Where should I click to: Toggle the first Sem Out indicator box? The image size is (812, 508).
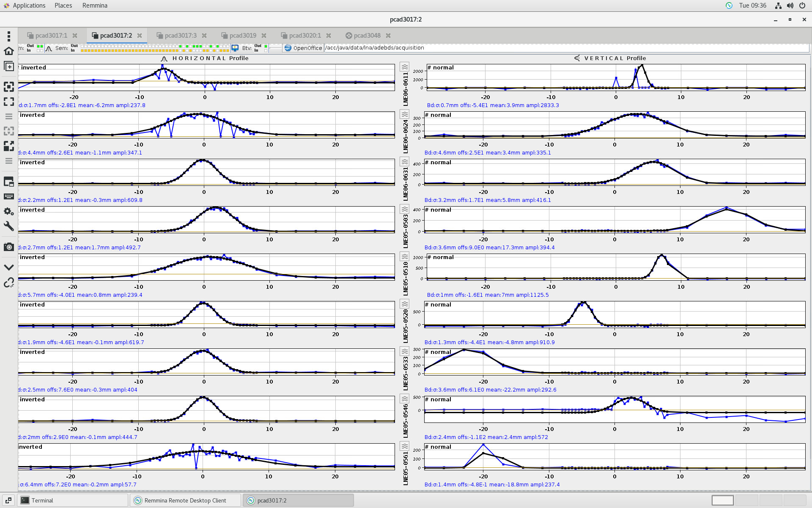(82, 46)
